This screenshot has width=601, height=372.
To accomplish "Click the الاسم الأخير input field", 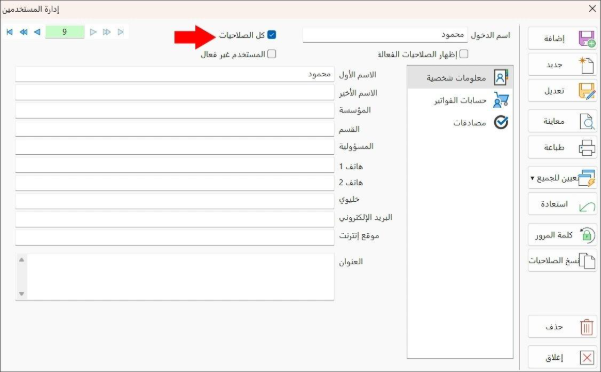I will [x=175, y=92].
